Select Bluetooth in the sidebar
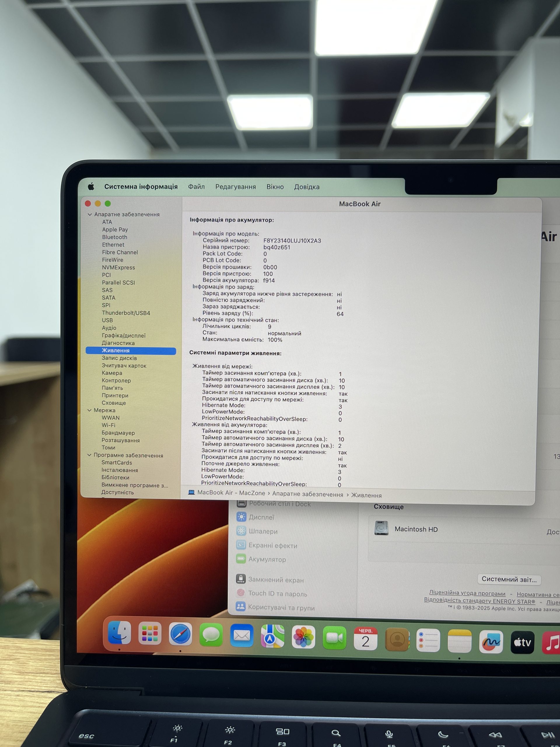This screenshot has height=747, width=560. (114, 237)
